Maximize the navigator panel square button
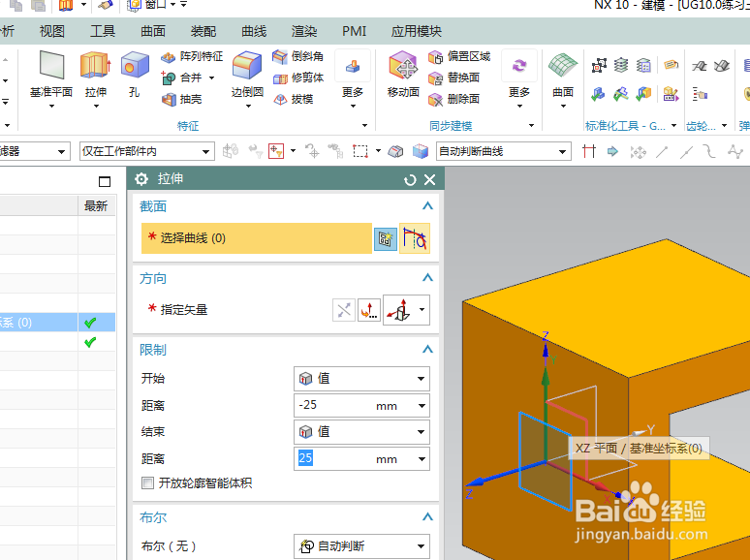The image size is (750, 560). click(x=105, y=182)
